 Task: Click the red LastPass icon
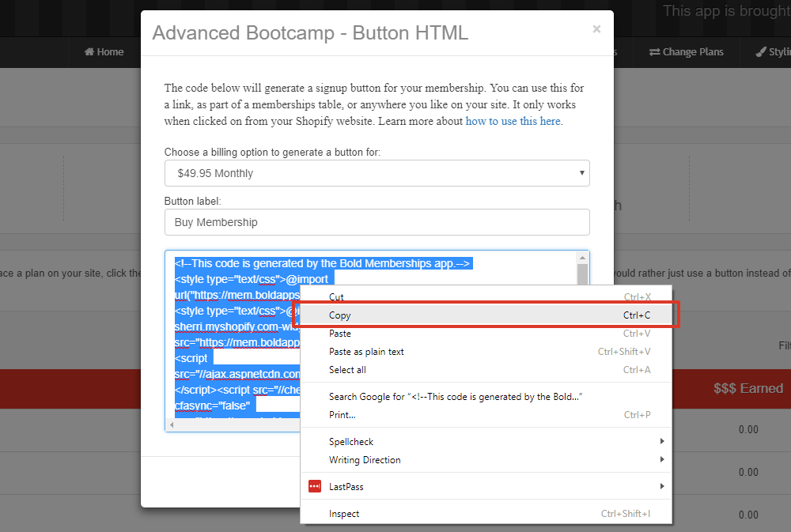[x=315, y=486]
